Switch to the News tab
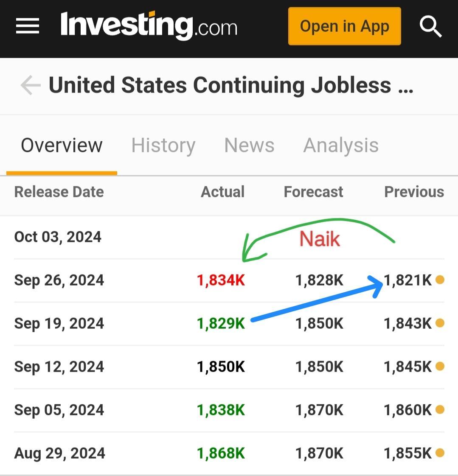 click(x=249, y=145)
